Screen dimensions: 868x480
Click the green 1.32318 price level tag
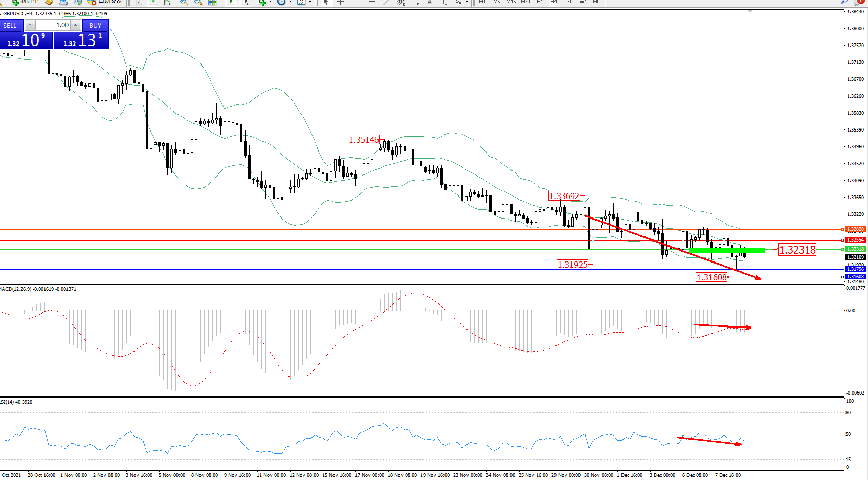point(855,249)
